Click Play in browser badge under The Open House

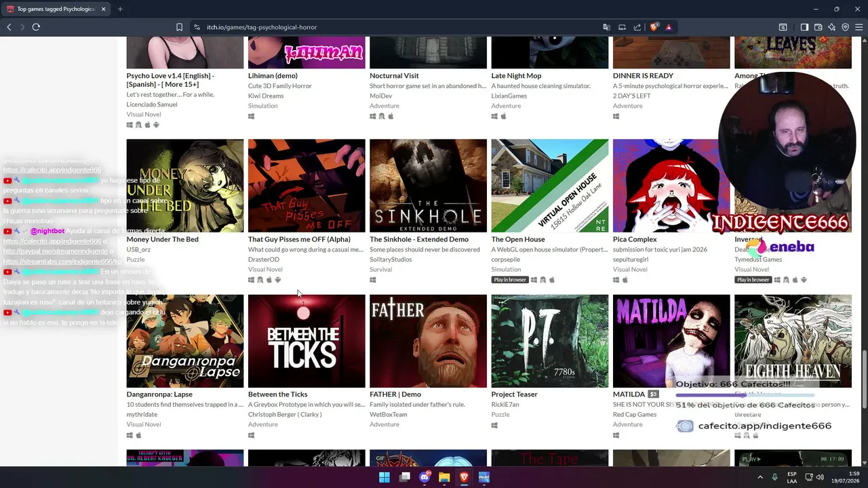click(x=509, y=280)
